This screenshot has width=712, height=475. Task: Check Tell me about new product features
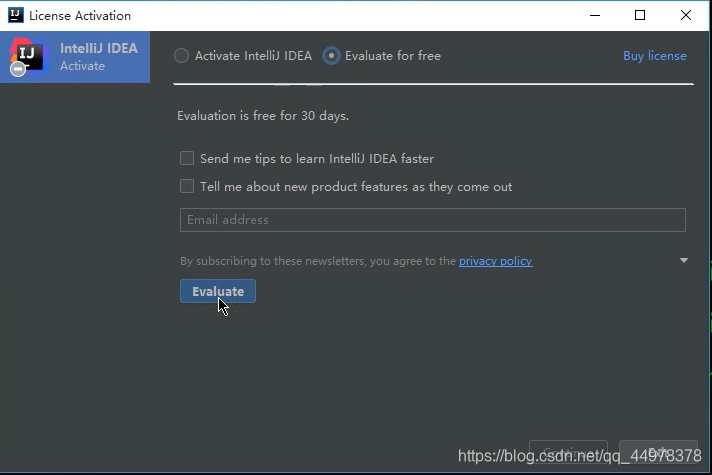[x=187, y=186]
